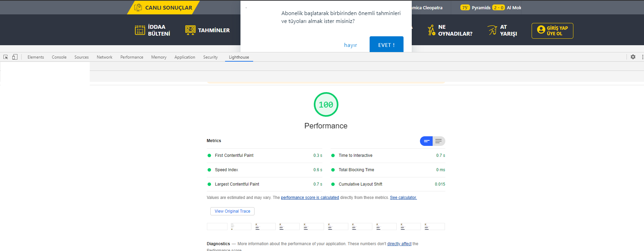Switch to expanded metrics view toggle
Image resolution: width=644 pixels, height=251 pixels.
click(439, 141)
